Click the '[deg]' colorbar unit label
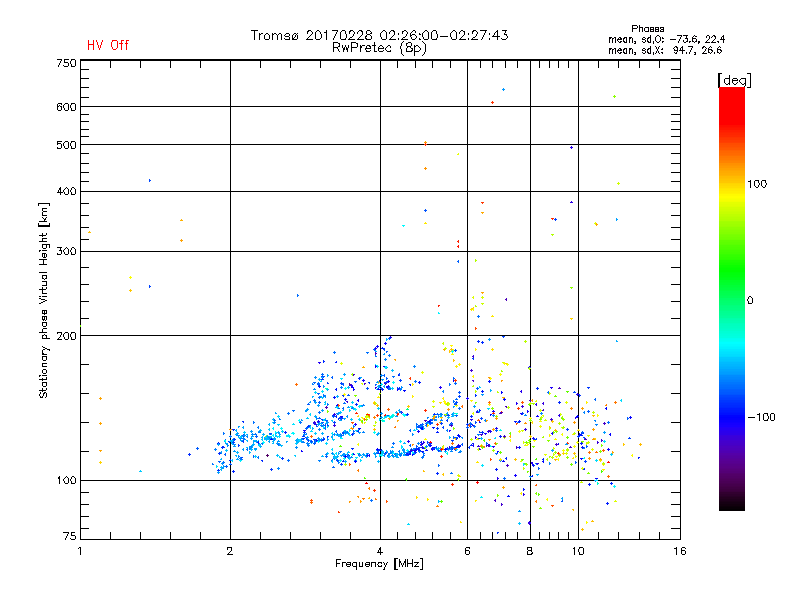Viewport: 800px width, 600px height. point(734,81)
